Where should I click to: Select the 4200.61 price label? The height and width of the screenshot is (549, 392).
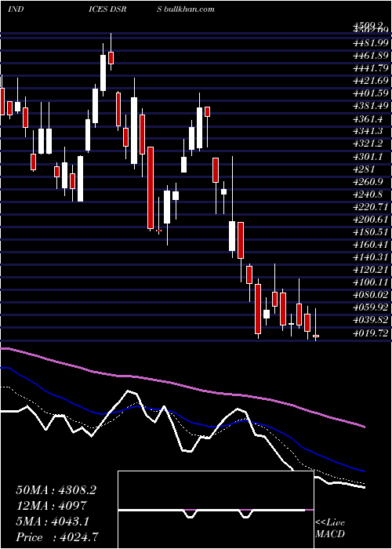tap(371, 220)
